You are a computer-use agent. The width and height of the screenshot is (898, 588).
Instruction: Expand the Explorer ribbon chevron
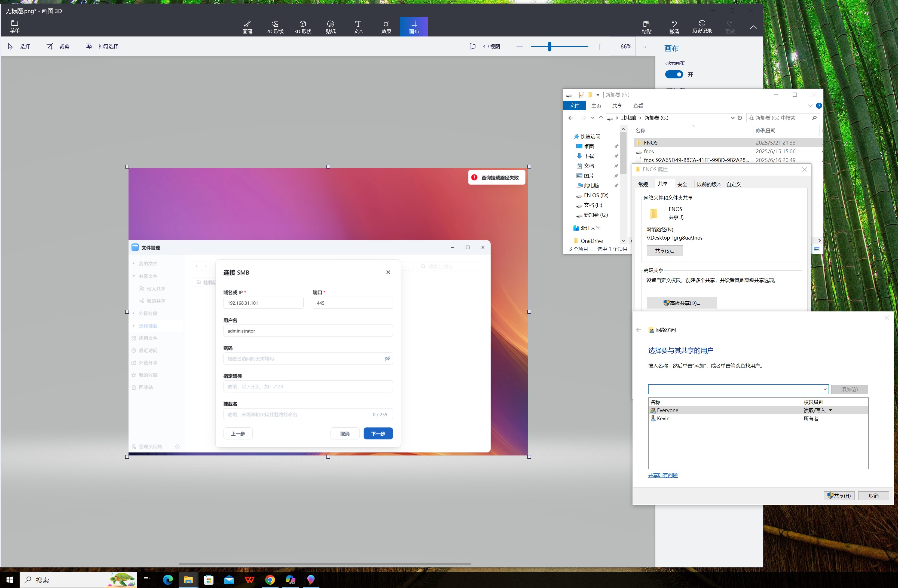tap(810, 106)
